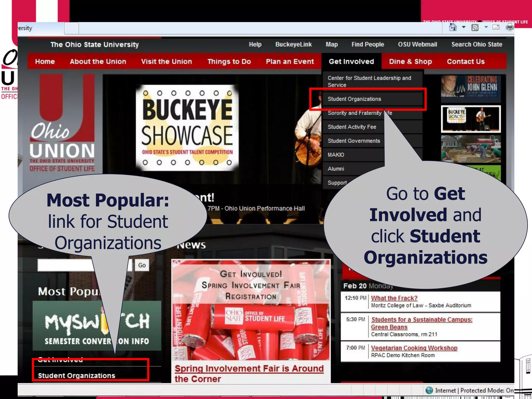Open the Vegetarian Cooking Workshop event link
This screenshot has height=399, width=532.
(414, 348)
